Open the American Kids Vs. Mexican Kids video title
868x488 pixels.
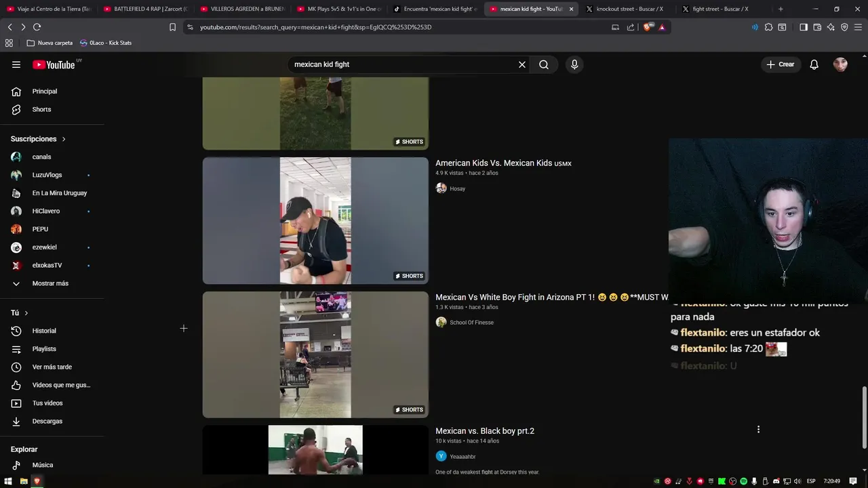[503, 163]
